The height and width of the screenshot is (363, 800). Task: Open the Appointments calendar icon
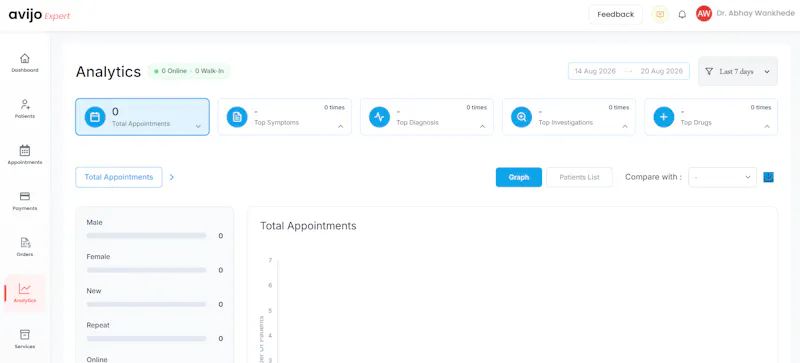[x=24, y=151]
